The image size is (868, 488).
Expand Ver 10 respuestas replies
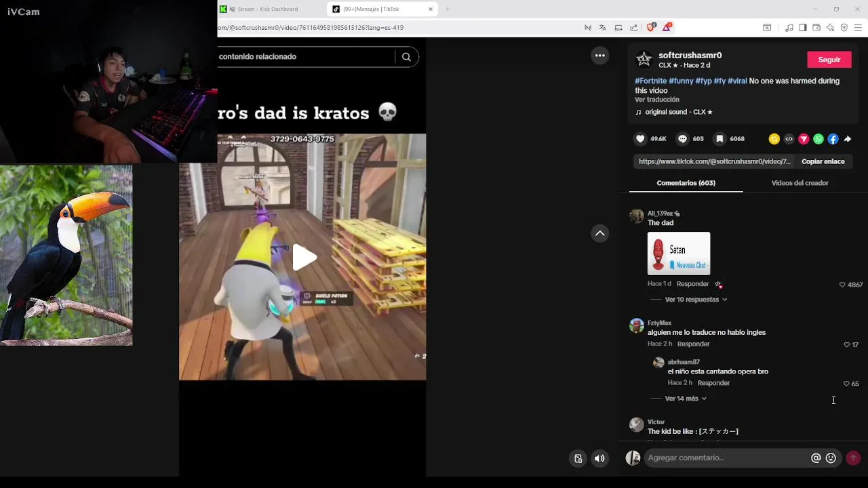point(696,300)
